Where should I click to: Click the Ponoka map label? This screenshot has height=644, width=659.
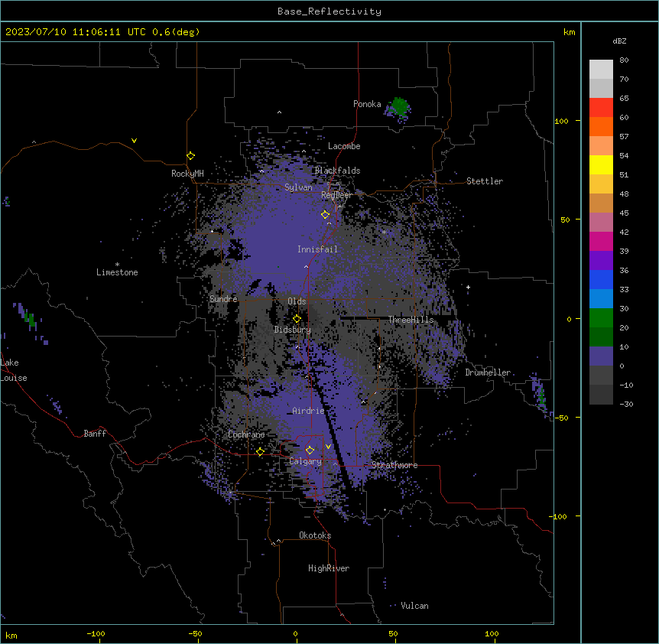pyautogui.click(x=367, y=104)
